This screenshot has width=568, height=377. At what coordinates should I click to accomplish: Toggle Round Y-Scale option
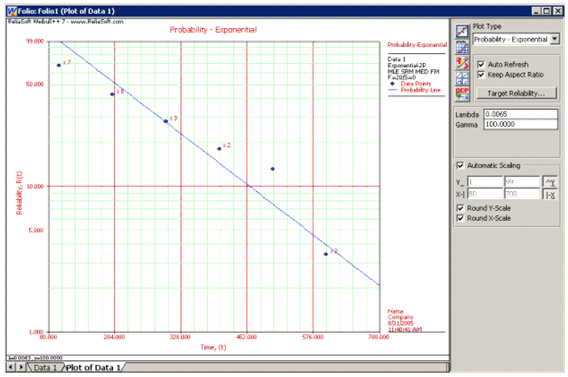(460, 208)
